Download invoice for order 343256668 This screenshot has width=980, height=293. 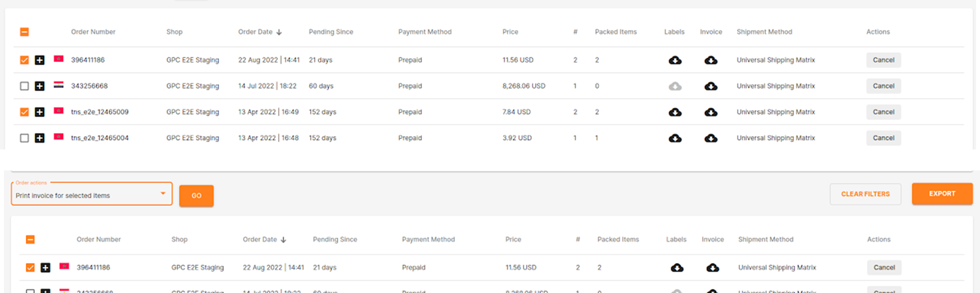pos(711,86)
